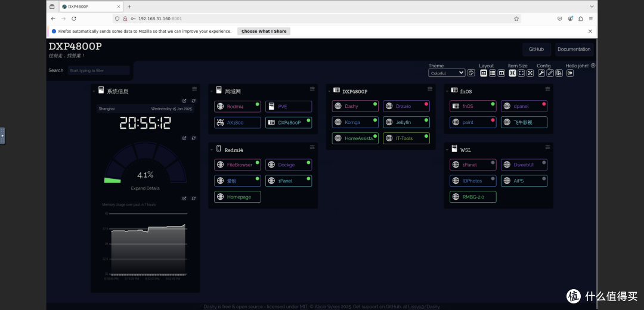The image size is (644, 310).
Task: Open the PVE item
Action: click(x=289, y=106)
